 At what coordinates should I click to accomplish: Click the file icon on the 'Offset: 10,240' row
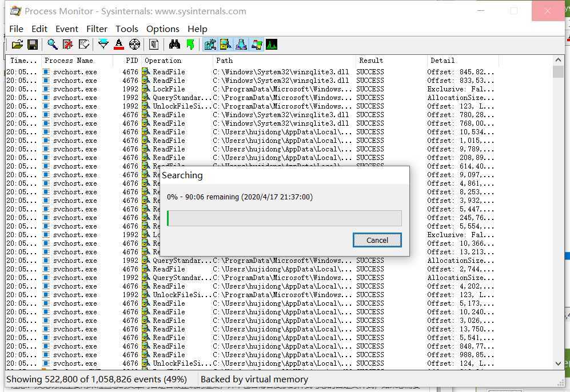146,312
